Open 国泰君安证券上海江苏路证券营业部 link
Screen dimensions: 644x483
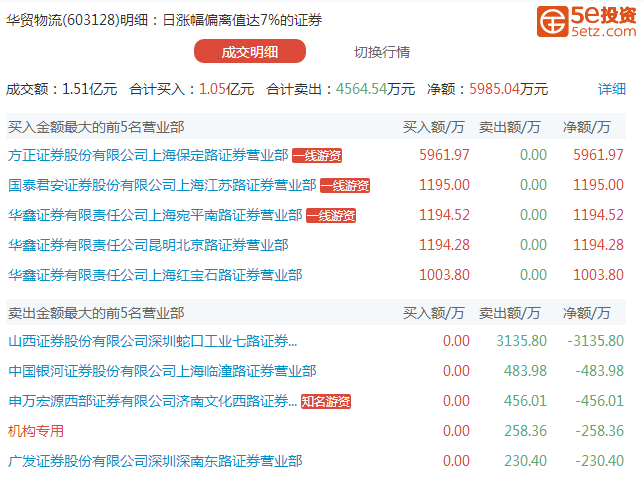[x=162, y=185]
